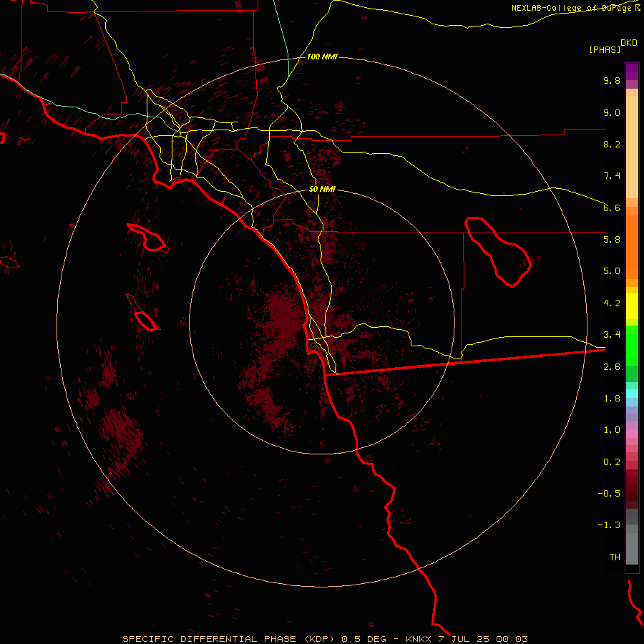Viewport: 644px width, 644px height.
Task: Pick the purple segment atop the color bar
Action: click(x=632, y=72)
